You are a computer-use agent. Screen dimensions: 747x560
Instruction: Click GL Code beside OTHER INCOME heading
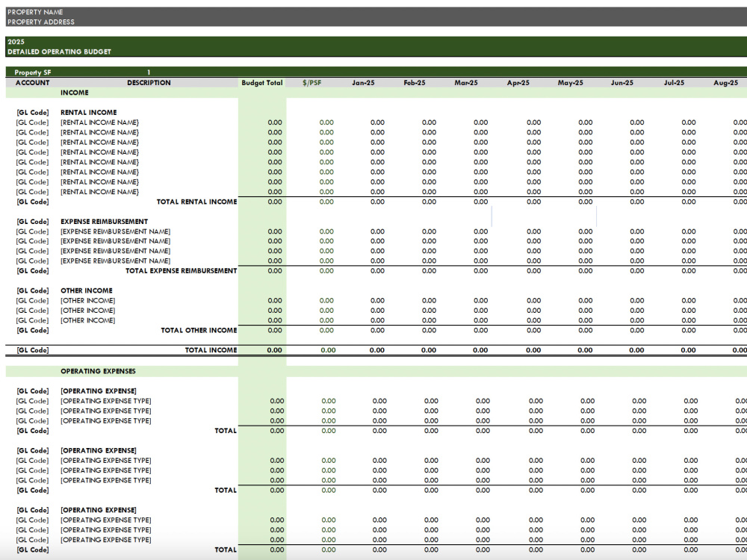[32, 290]
